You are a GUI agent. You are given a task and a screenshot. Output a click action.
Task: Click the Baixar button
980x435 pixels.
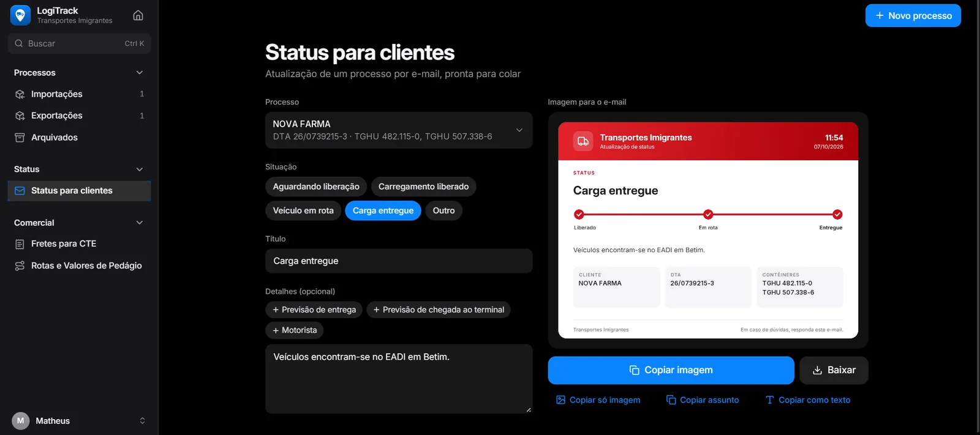pos(834,370)
